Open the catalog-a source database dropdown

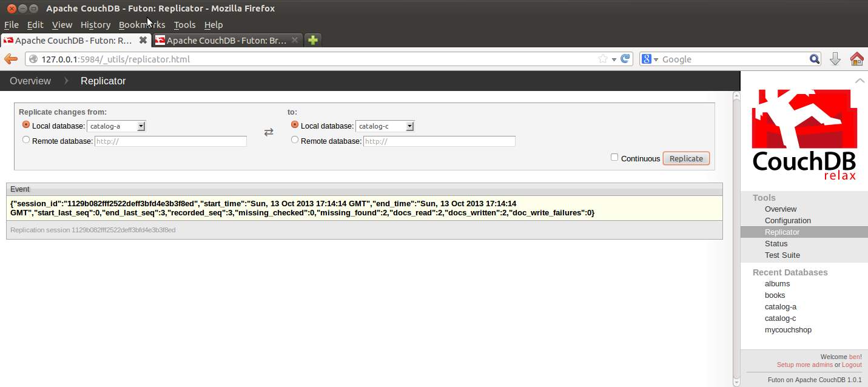[x=116, y=126]
